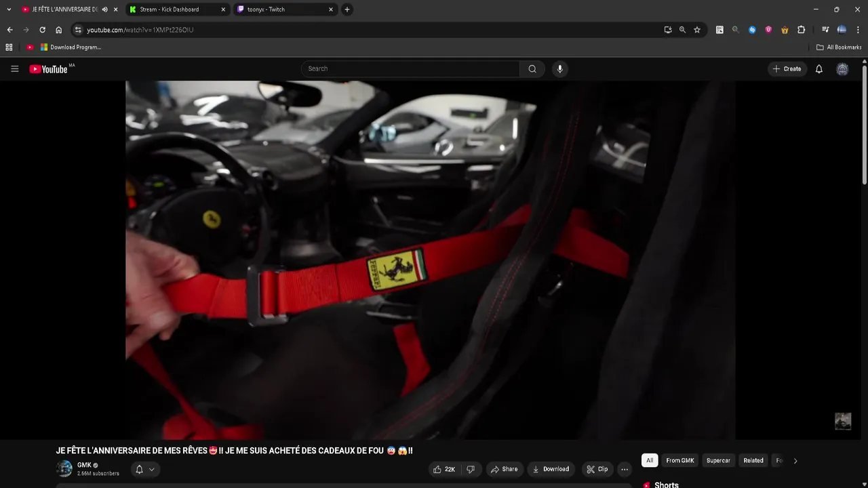Click the channel watermark in video corner

tap(843, 421)
